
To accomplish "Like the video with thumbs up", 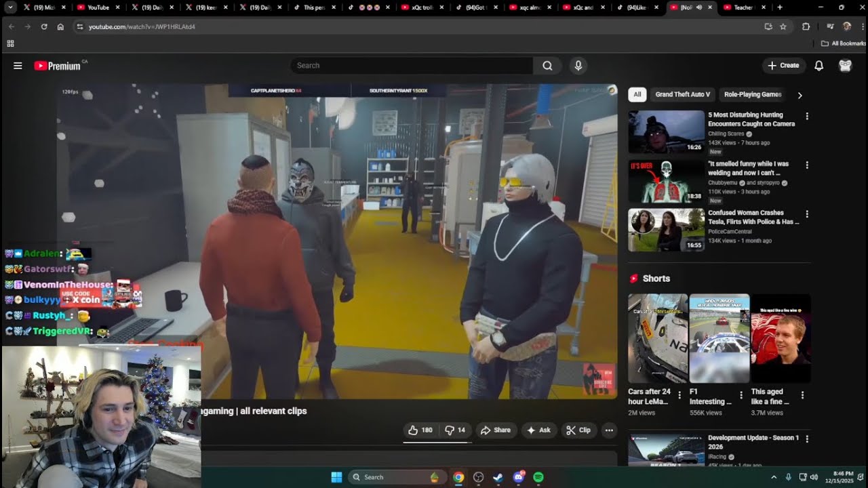I will click(420, 430).
